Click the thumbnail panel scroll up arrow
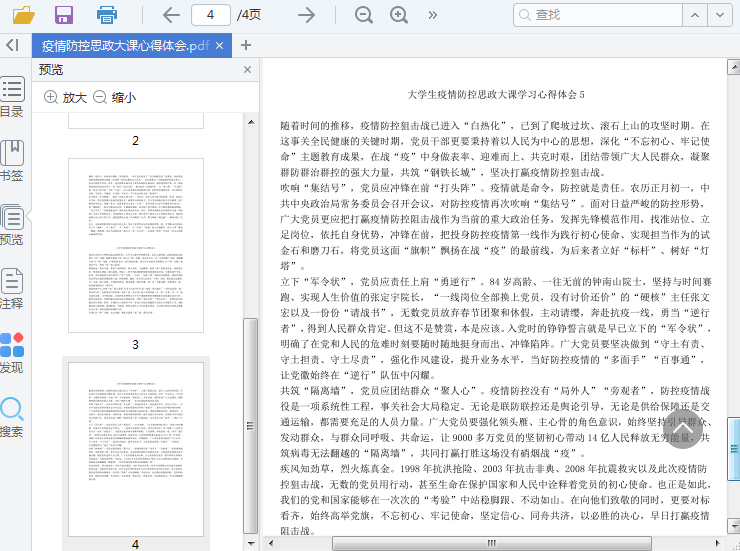 point(251,122)
